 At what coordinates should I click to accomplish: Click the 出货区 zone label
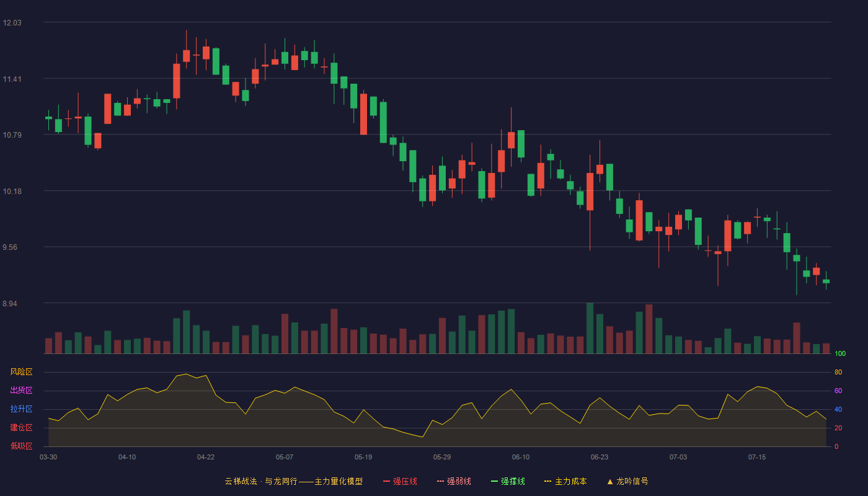tap(21, 391)
